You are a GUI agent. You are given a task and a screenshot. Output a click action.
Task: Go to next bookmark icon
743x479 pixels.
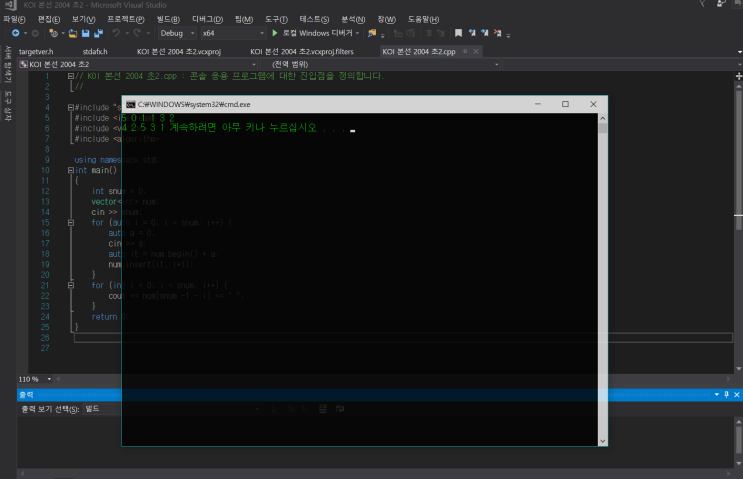point(484,33)
